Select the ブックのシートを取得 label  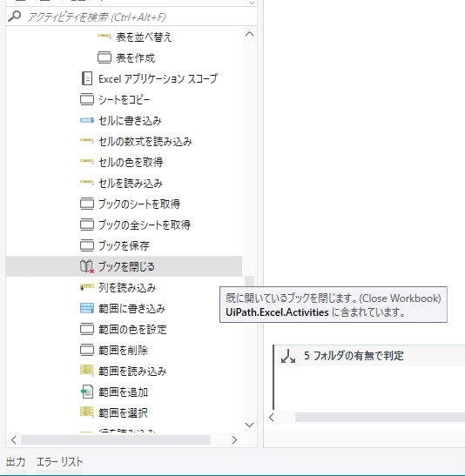coord(139,204)
